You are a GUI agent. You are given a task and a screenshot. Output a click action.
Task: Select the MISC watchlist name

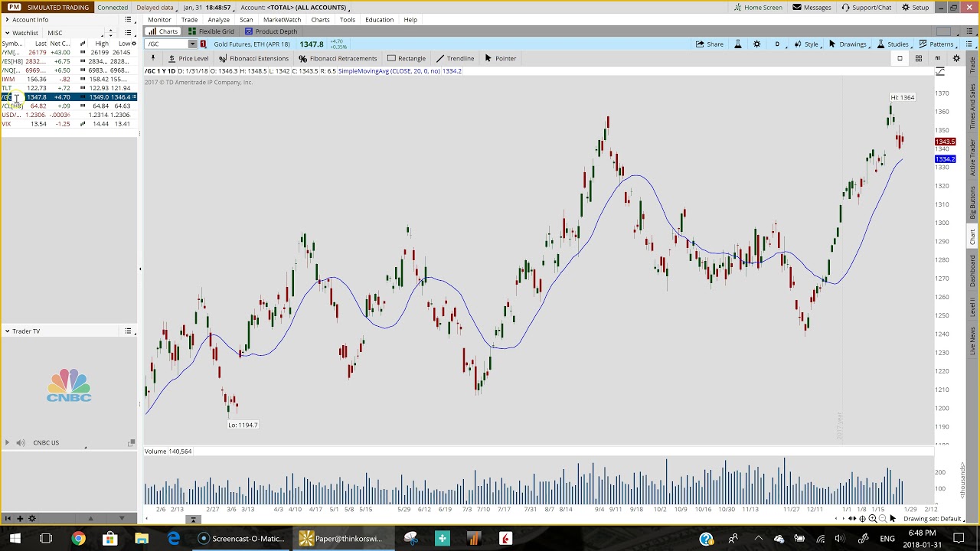(x=55, y=33)
